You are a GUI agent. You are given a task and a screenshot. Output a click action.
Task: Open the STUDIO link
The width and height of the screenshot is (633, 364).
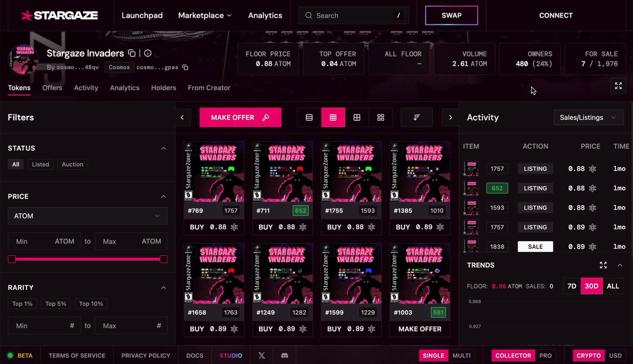[231, 356]
